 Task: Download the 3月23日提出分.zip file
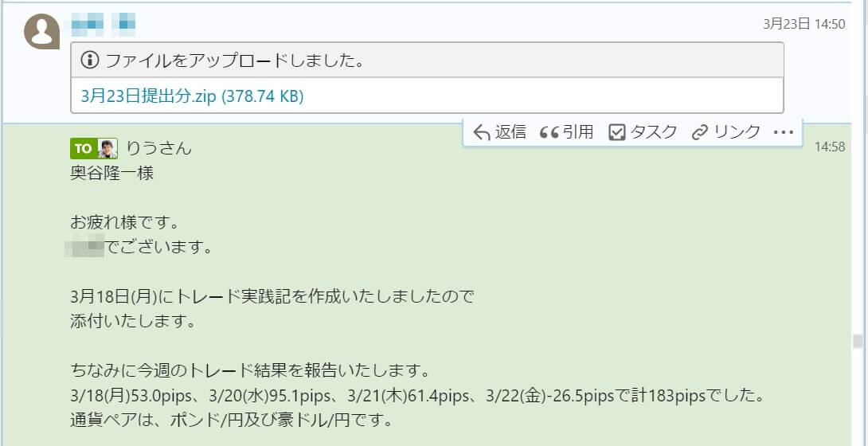click(x=192, y=96)
